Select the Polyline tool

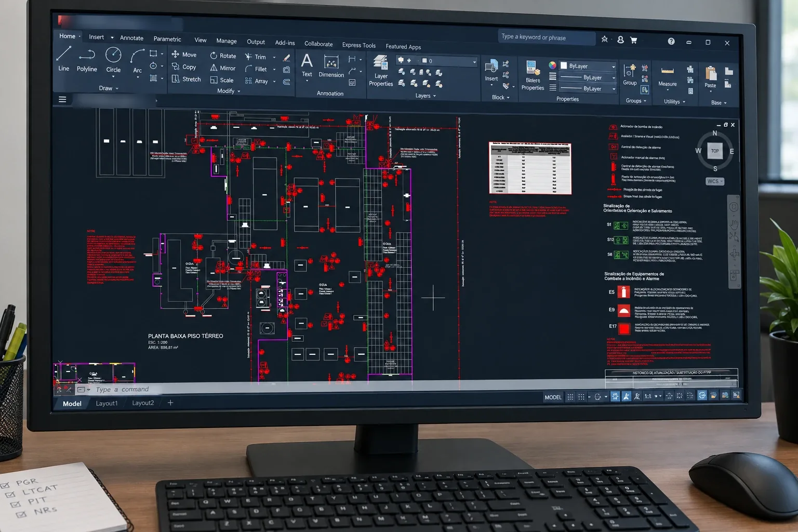(x=87, y=60)
